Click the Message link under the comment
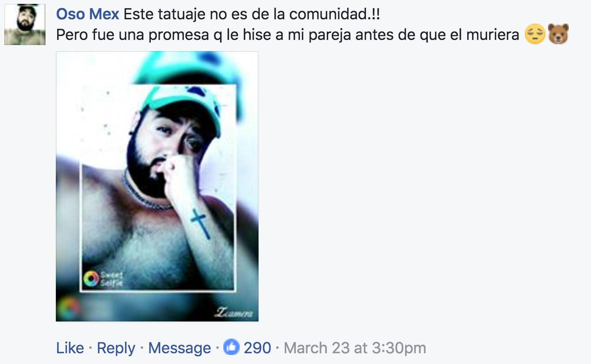Screen dimensions: 591x364 pos(180,348)
